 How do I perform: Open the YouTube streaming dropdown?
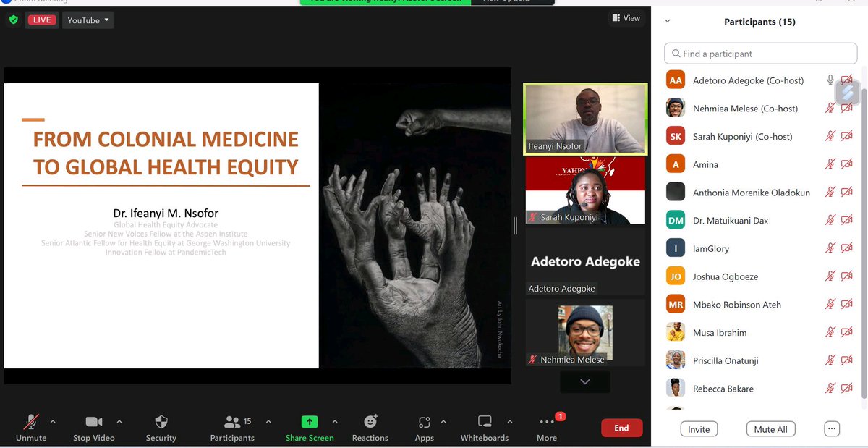point(87,20)
